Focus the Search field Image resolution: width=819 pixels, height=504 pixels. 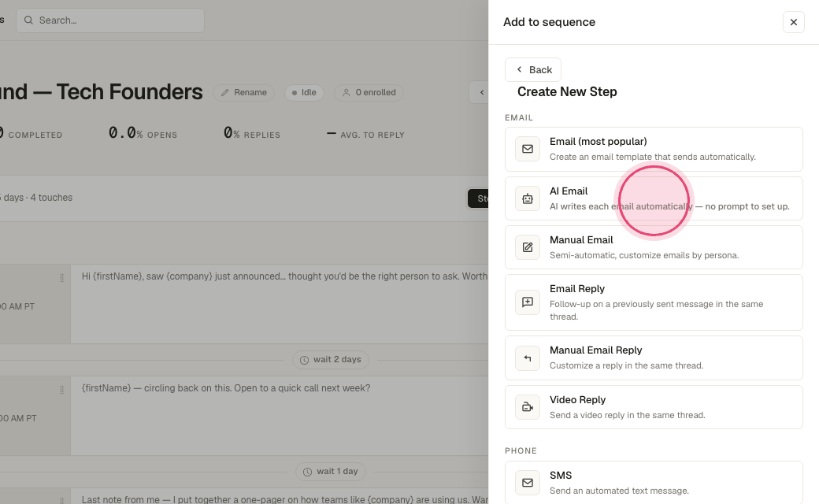[110, 20]
